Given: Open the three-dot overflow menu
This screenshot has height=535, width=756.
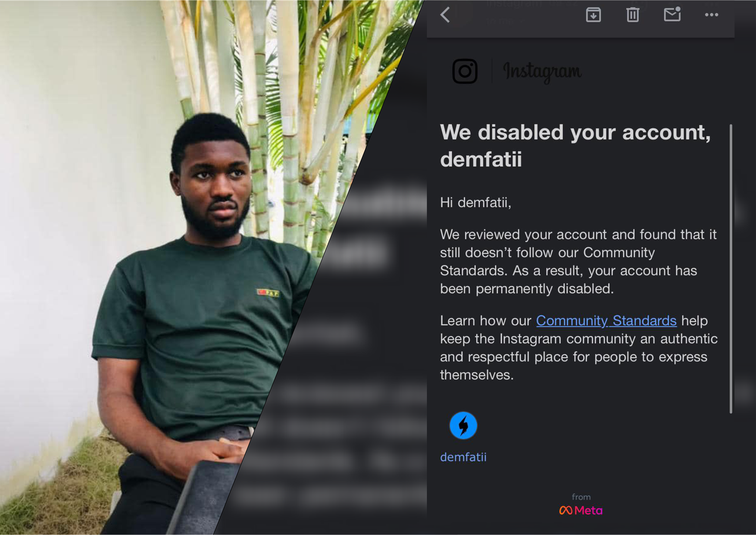Looking at the screenshot, I should tap(711, 15).
